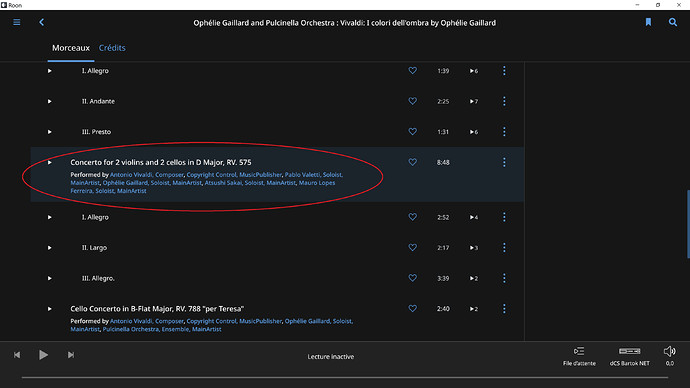Favorite the III. Allegro. 3:39 track

412,278
